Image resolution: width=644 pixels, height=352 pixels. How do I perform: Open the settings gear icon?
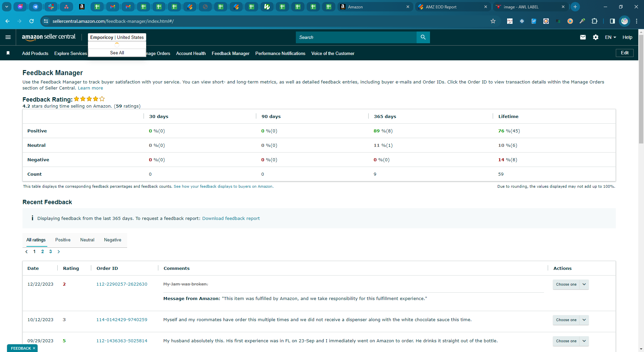(x=596, y=37)
